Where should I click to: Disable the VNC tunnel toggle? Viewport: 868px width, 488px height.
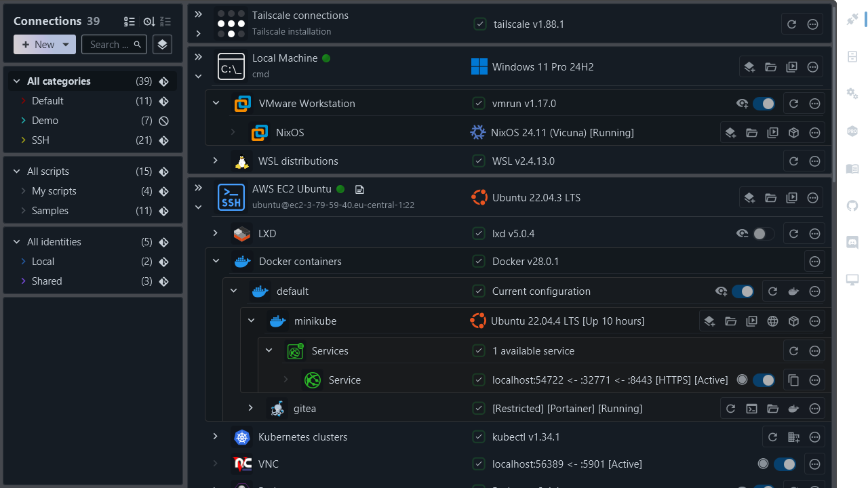click(x=785, y=464)
